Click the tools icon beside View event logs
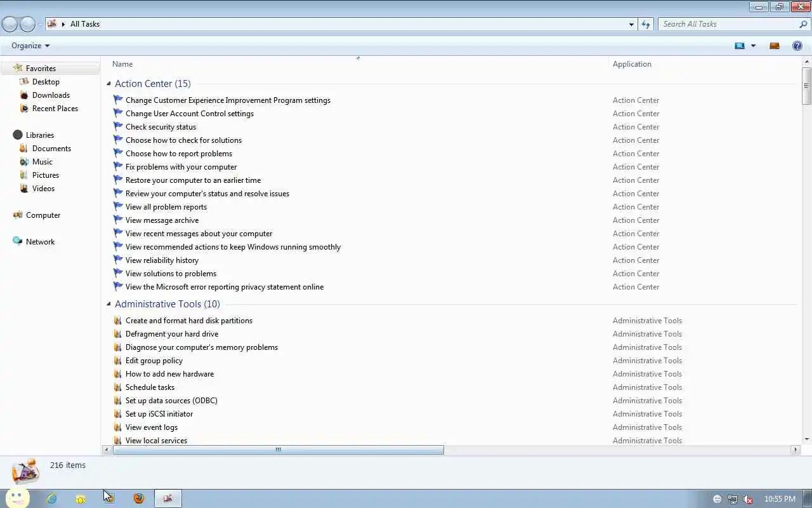Viewport: 812px width, 508px height. click(117, 427)
